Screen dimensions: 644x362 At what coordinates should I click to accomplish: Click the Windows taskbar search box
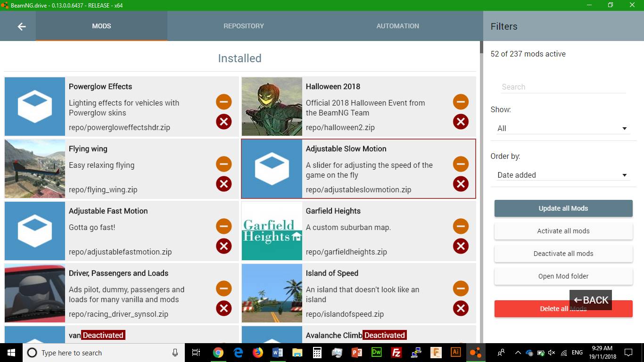pos(103,353)
